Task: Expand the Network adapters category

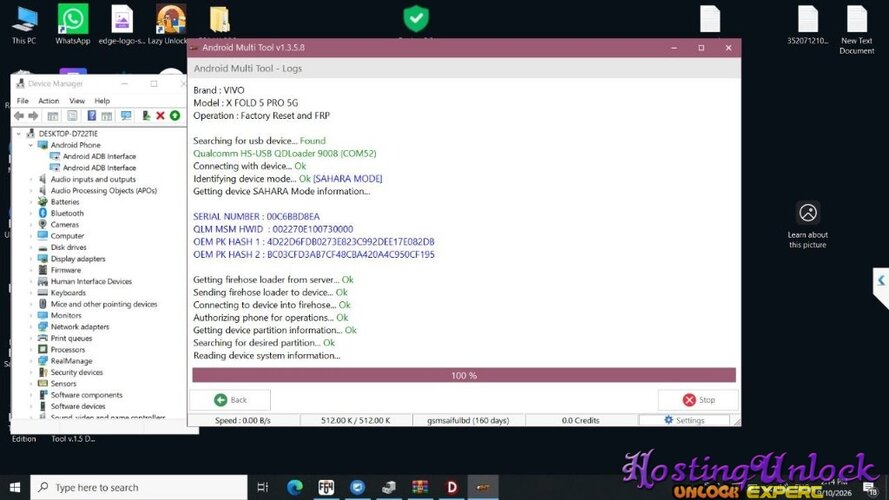Action: tap(31, 327)
